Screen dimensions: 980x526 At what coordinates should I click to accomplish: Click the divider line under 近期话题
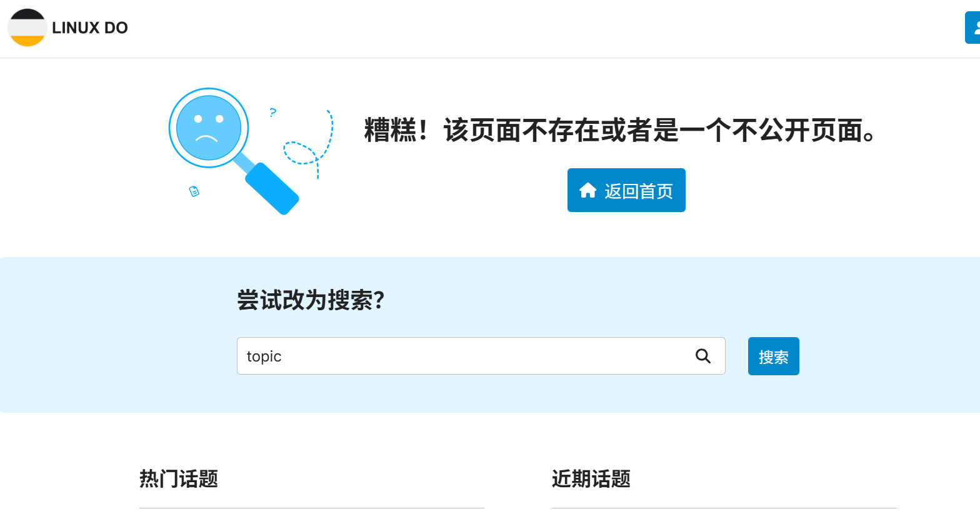tap(724, 508)
